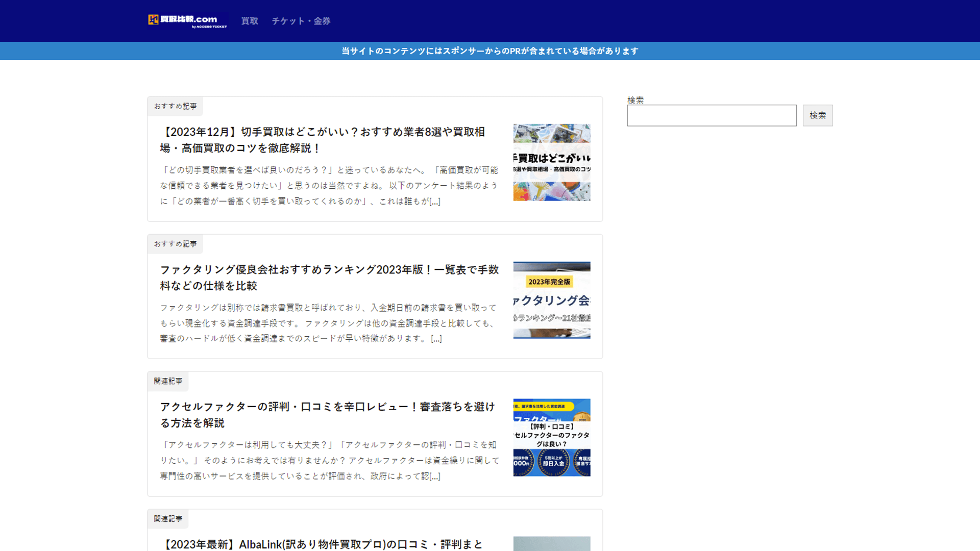Open the 切手買取 article thumbnail image
This screenshot has width=980, height=551.
[552, 162]
